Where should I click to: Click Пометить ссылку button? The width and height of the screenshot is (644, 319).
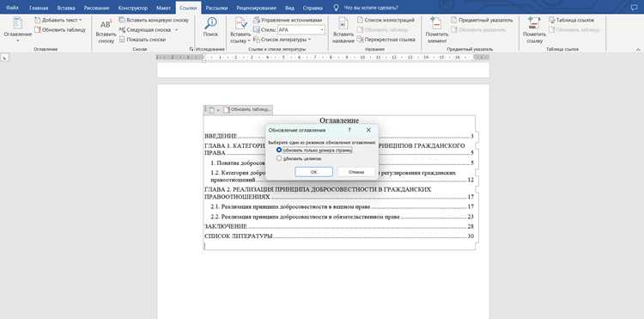(x=534, y=31)
